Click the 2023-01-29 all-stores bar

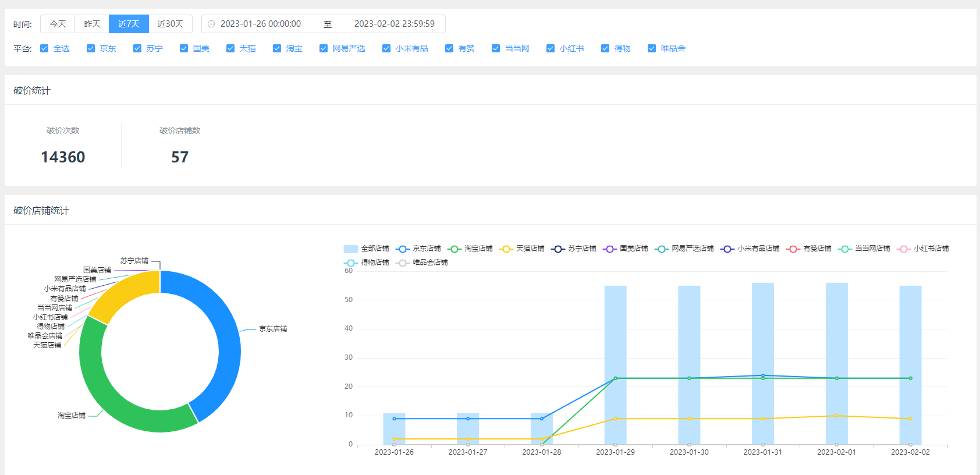(616, 365)
